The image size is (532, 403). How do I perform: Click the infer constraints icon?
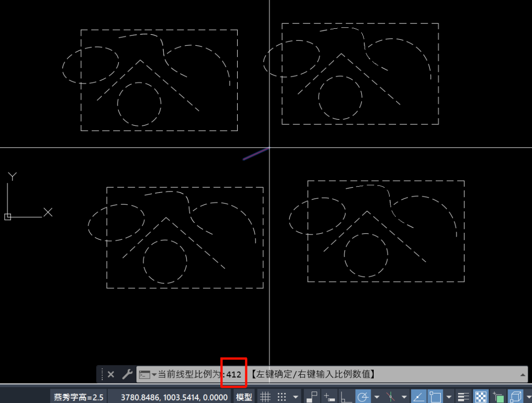tap(312, 397)
